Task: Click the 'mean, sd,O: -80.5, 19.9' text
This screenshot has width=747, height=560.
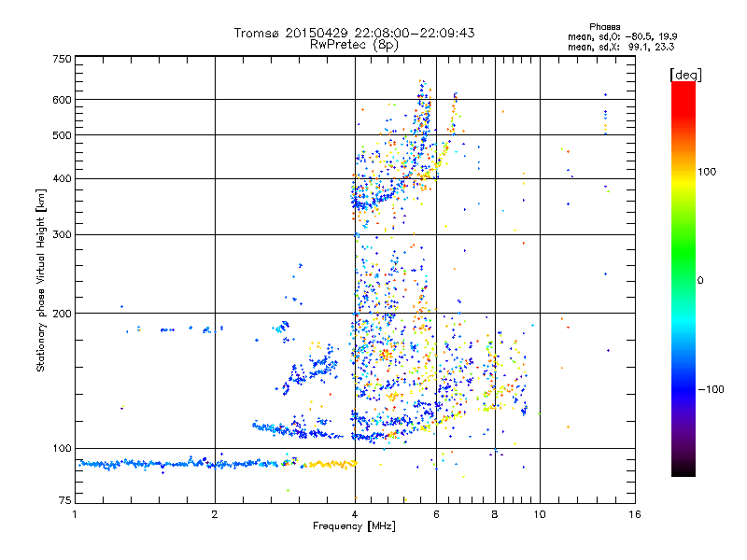Action: tap(622, 36)
